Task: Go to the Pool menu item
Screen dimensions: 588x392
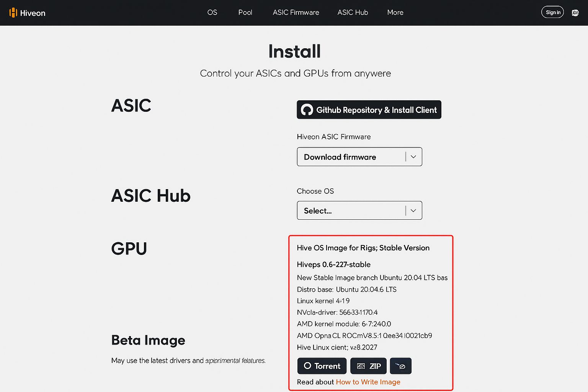Action: tap(245, 12)
